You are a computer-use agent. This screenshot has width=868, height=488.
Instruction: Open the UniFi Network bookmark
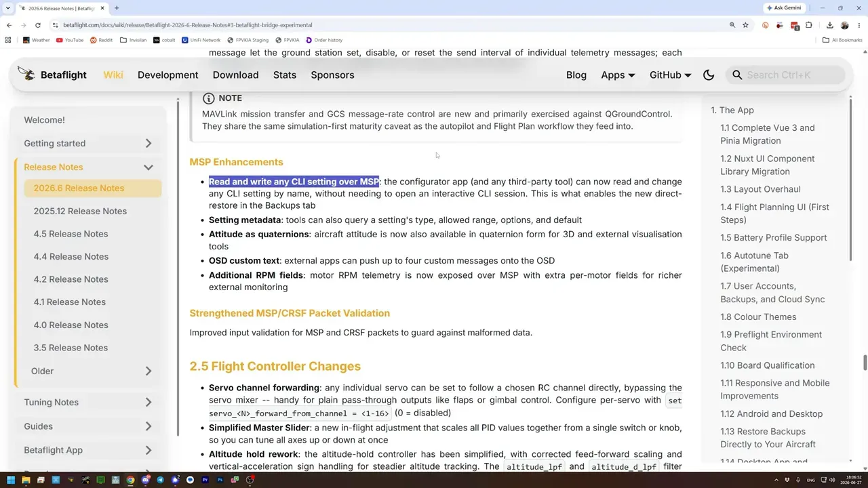[201, 40]
